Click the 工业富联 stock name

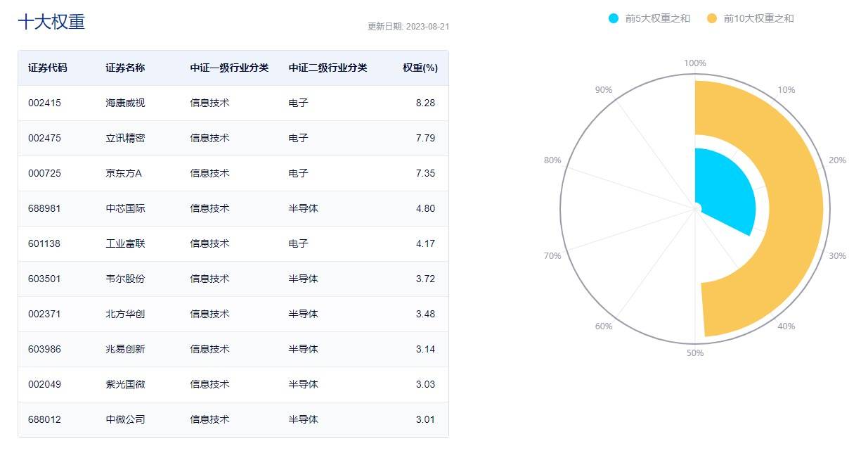click(125, 243)
